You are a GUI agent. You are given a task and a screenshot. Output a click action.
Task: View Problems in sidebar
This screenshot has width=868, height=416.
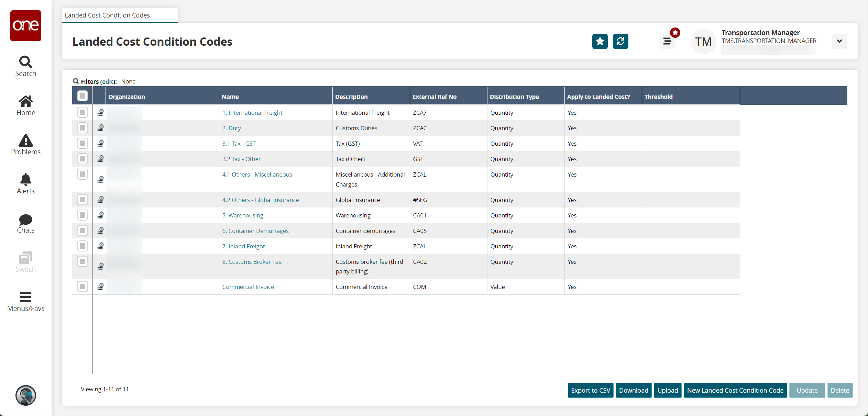coord(25,145)
